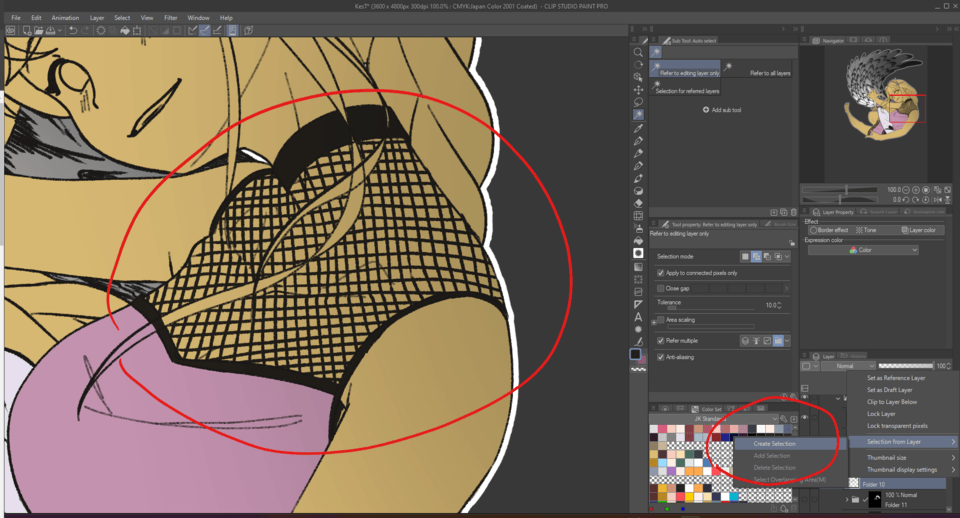
Task: Click the Open file icon in toolbar
Action: tap(39, 30)
